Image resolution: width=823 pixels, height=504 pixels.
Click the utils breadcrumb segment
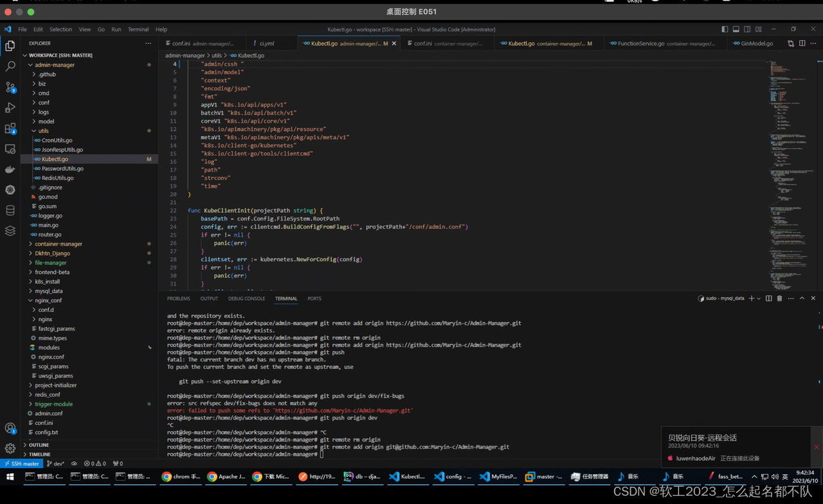pyautogui.click(x=217, y=55)
